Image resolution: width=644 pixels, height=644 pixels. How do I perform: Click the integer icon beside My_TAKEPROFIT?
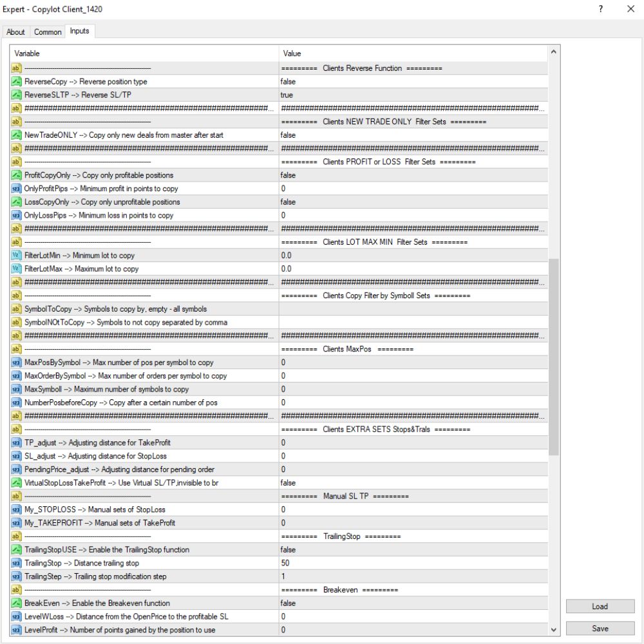(x=16, y=523)
